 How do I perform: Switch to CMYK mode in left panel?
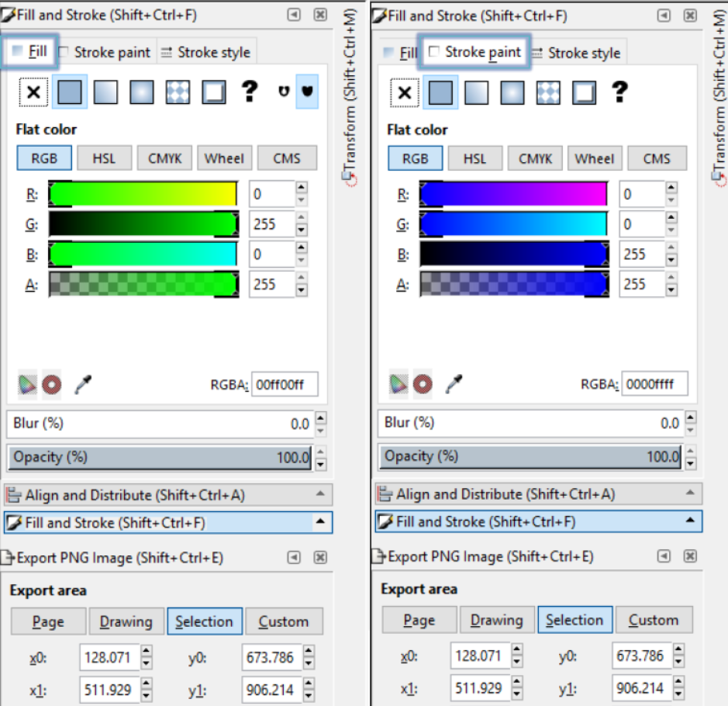pyautogui.click(x=165, y=158)
